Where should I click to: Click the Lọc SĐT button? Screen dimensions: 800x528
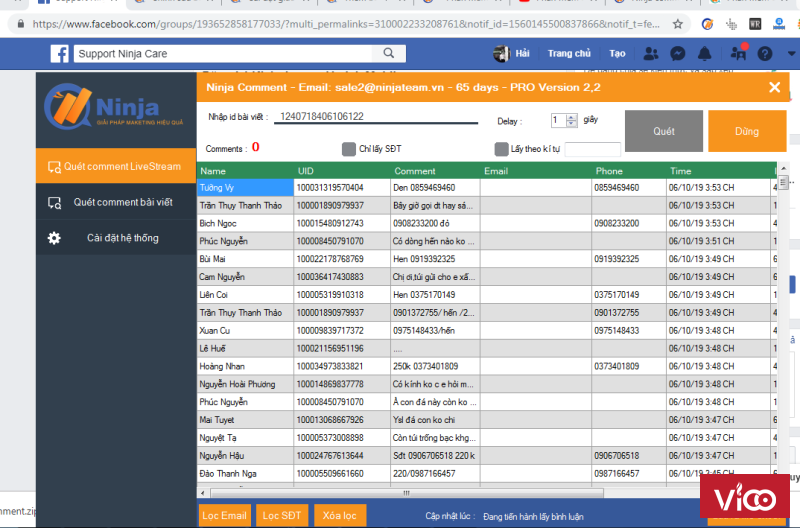(282, 515)
